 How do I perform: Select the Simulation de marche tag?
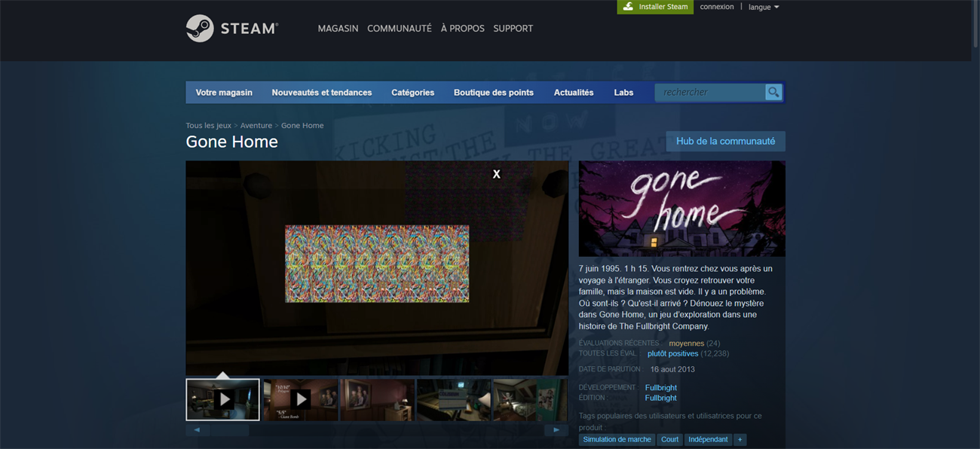tap(617, 439)
